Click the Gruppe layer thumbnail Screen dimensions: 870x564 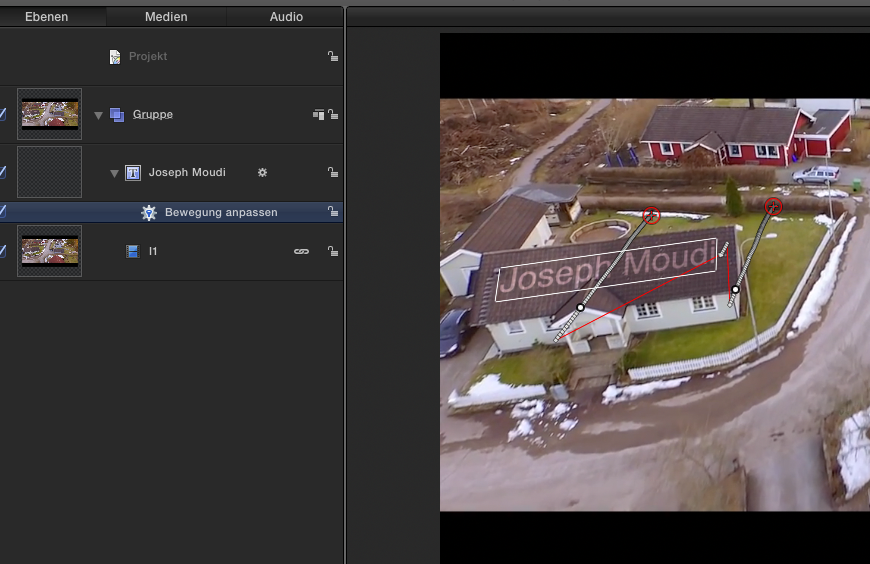49,114
